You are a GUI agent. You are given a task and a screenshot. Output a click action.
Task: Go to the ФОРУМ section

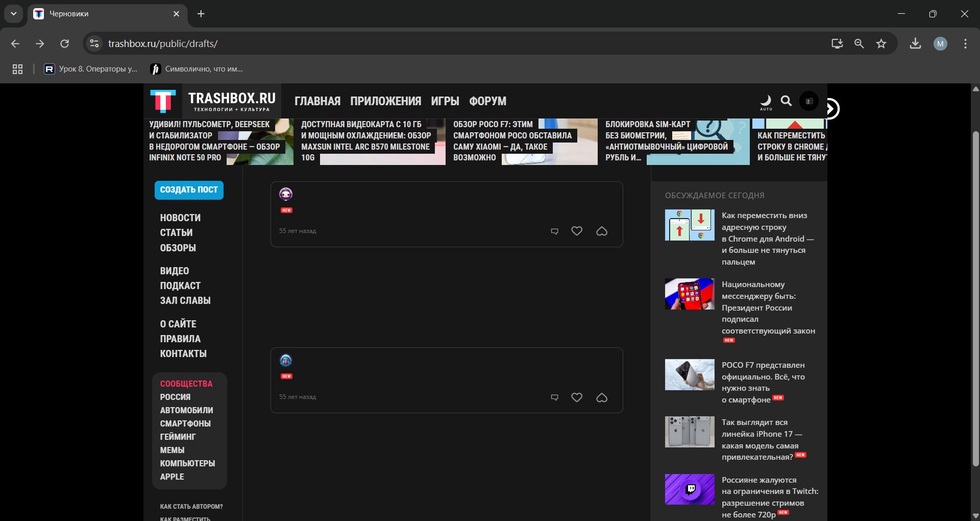click(487, 101)
